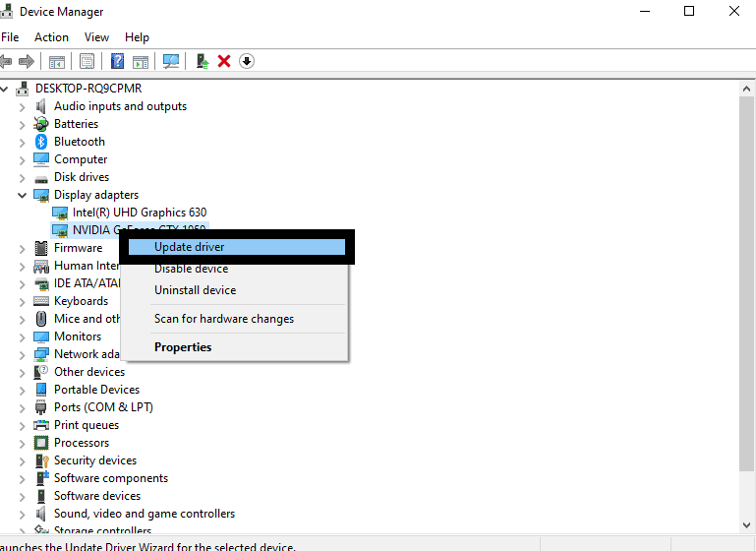
Task: Click the Intel UHD Graphics 630 adapter icon
Action: click(60, 213)
